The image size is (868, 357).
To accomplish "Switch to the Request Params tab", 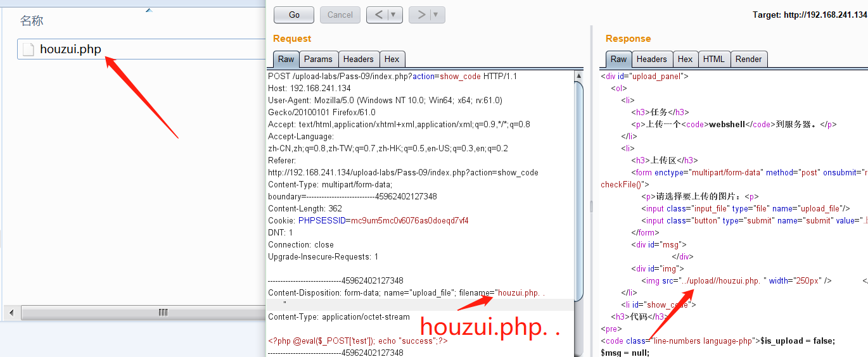I will click(x=318, y=59).
